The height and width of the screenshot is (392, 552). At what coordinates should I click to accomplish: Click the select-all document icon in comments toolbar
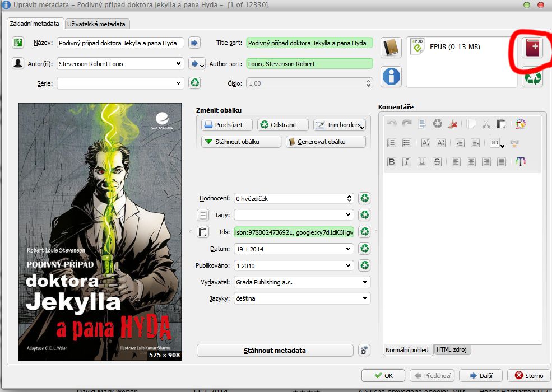point(422,124)
